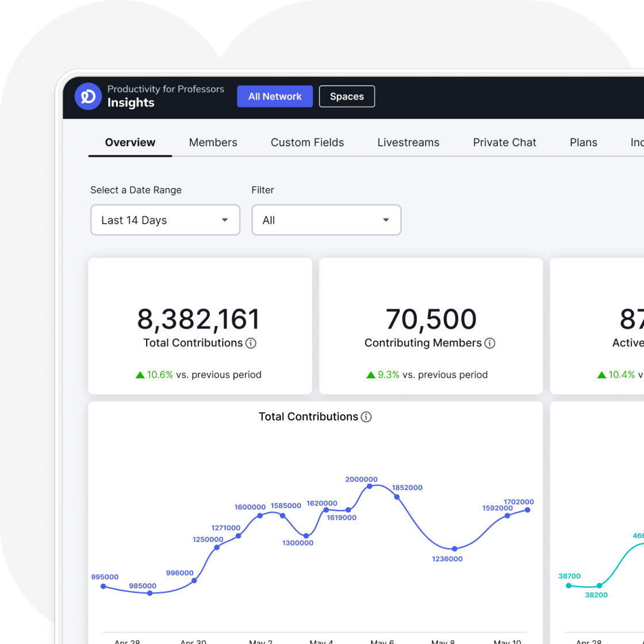
Task: Click the info icon beside Contributing Members
Action: point(490,343)
